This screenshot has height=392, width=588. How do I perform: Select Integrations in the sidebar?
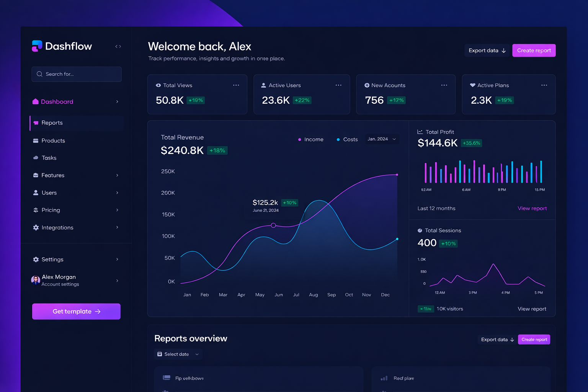[57, 227]
